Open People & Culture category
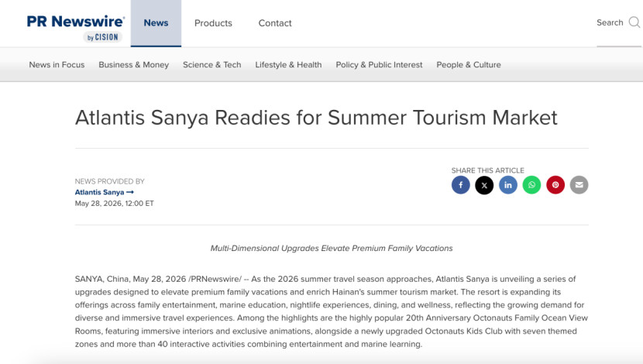643x364 pixels. (469, 65)
